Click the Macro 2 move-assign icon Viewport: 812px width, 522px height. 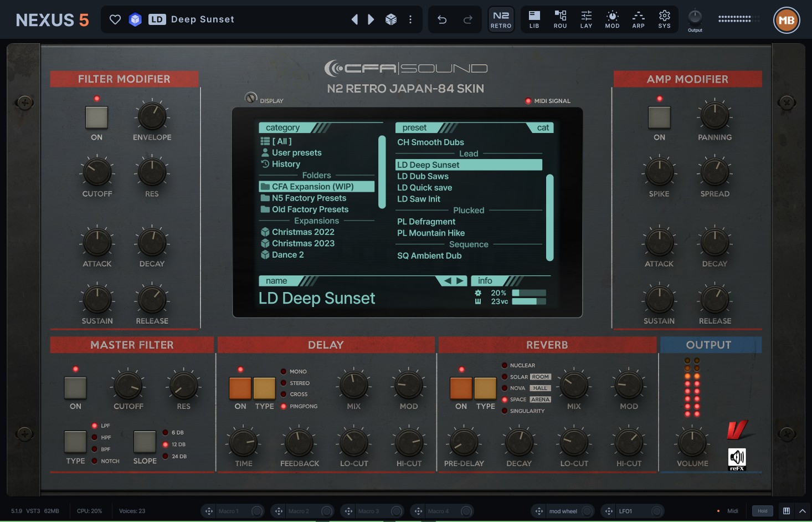pyautogui.click(x=279, y=511)
